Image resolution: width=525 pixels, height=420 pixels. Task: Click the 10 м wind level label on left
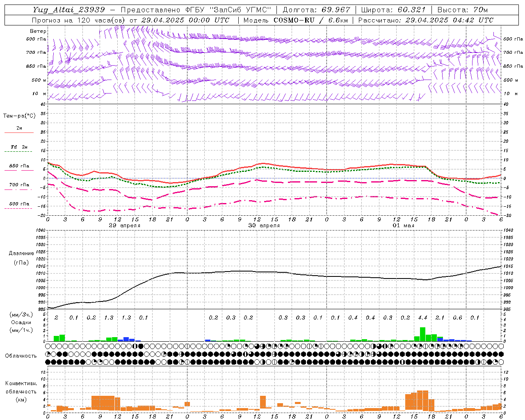pyautogui.click(x=39, y=94)
